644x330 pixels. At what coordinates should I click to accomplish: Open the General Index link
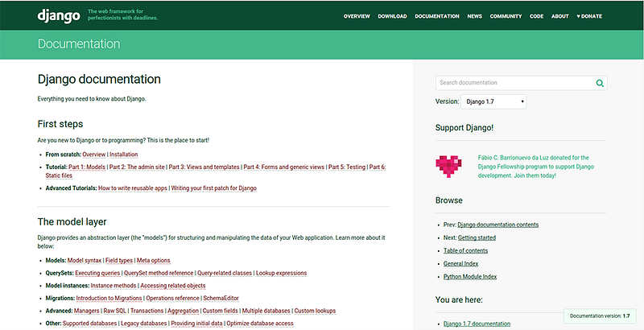(x=460, y=264)
